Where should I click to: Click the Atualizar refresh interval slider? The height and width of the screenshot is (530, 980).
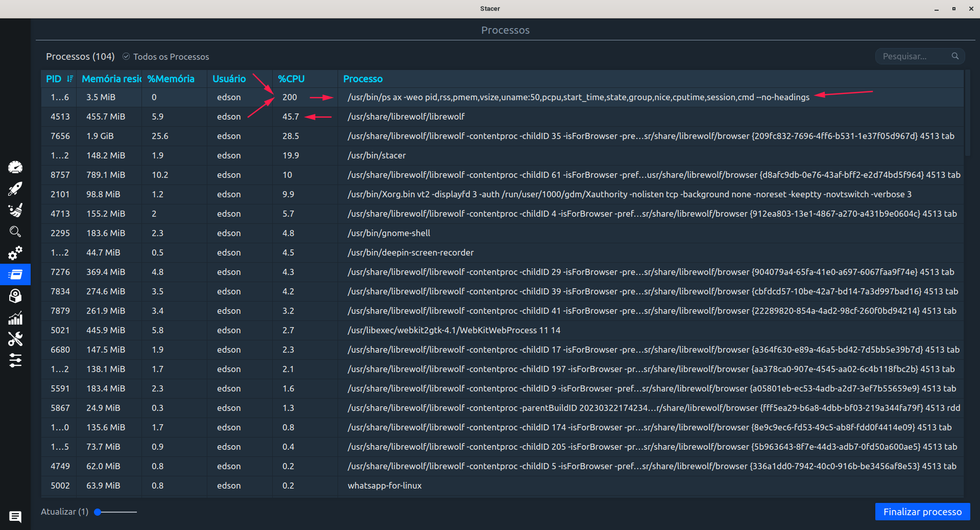tap(116, 512)
